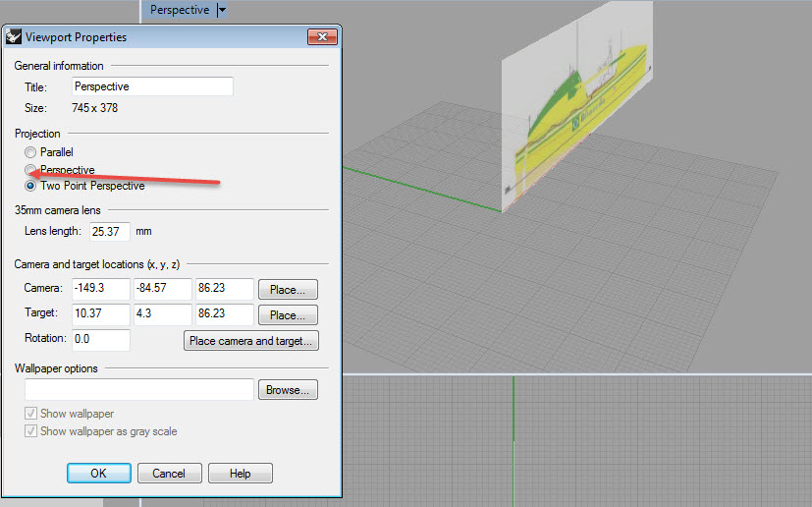Toggle the Show wallpaper checkbox
This screenshot has width=812, height=507.
point(31,415)
